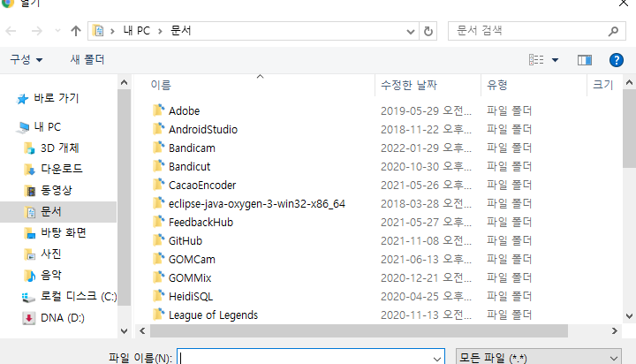Open the 모든 파일 (*.*) file type dropdown
636x364 pixels.
pos(539,358)
